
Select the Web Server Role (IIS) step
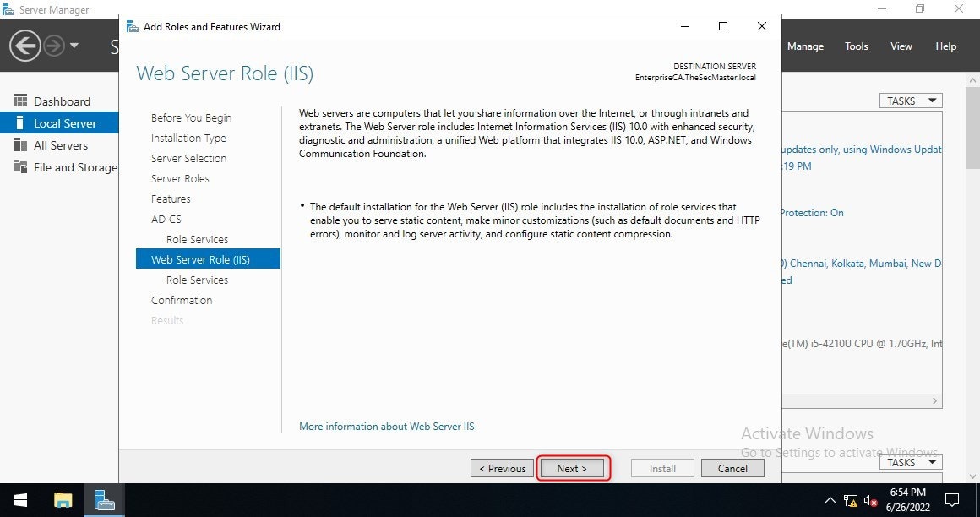click(208, 258)
